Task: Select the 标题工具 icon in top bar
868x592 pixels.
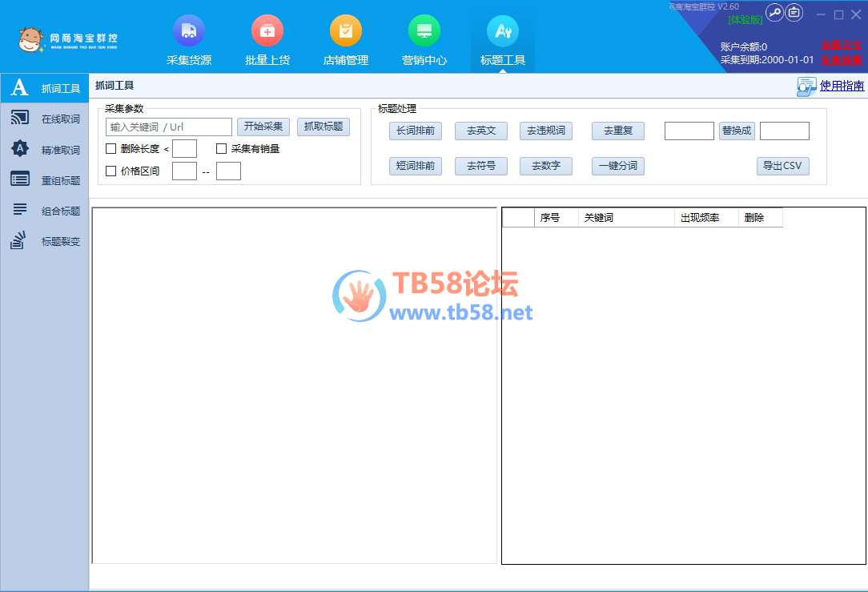Action: pyautogui.click(x=503, y=30)
